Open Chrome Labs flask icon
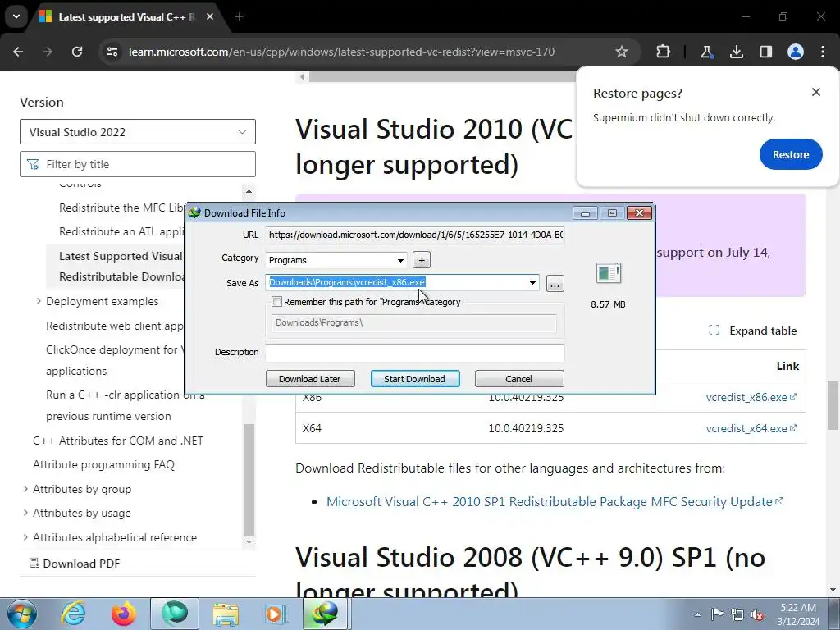The image size is (840, 630). click(x=706, y=52)
